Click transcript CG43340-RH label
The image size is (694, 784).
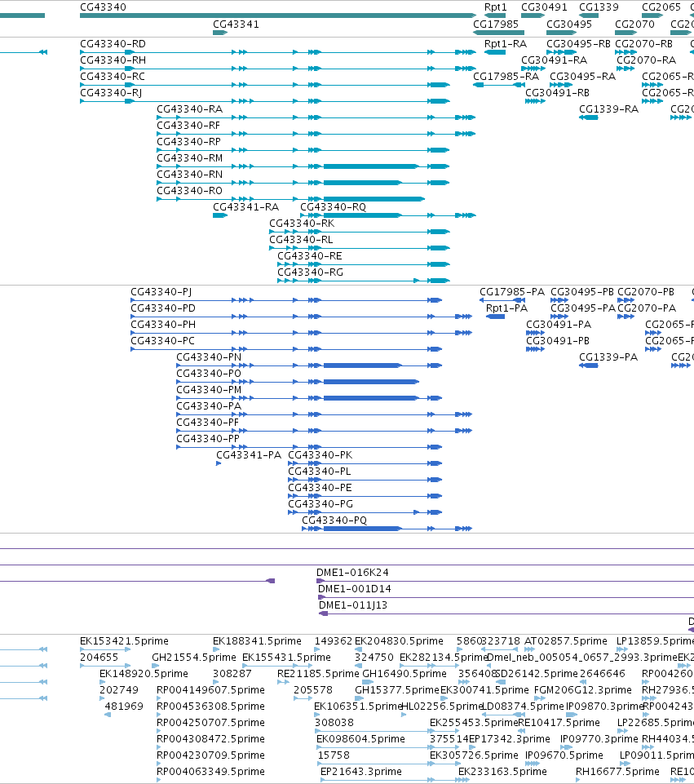pyautogui.click(x=113, y=60)
